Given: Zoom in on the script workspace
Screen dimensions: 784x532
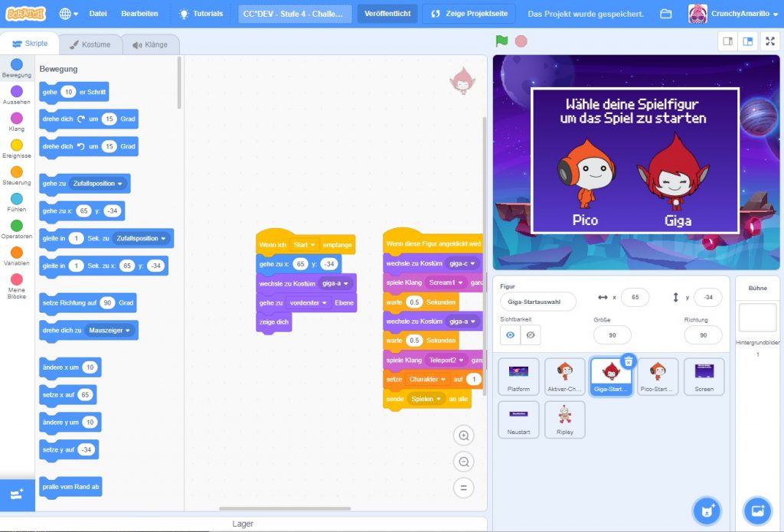Looking at the screenshot, I should [x=462, y=436].
